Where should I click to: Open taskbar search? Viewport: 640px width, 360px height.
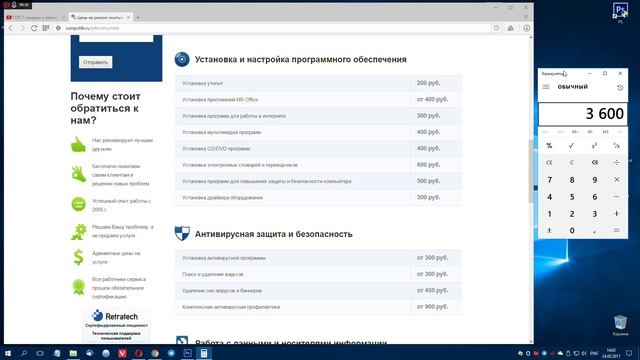click(x=24, y=353)
